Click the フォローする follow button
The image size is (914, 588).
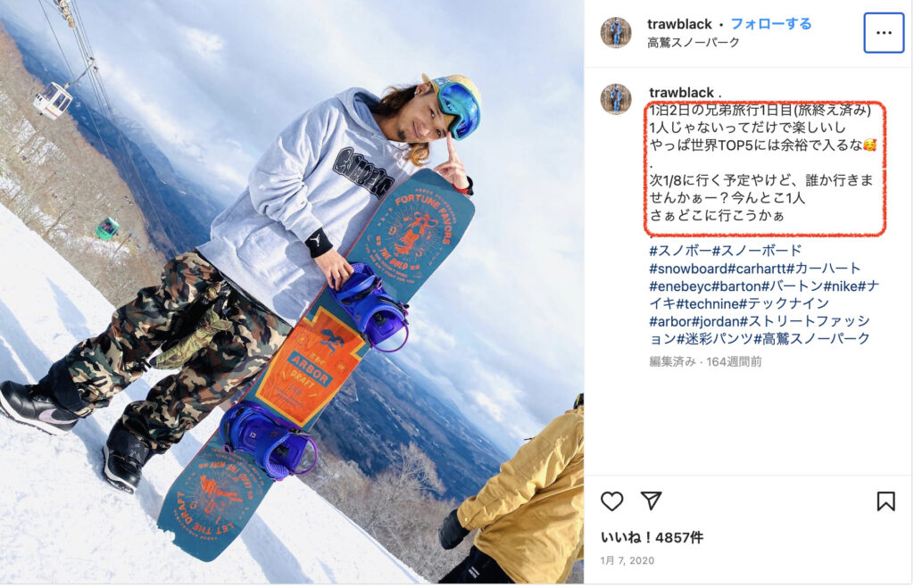click(x=770, y=24)
